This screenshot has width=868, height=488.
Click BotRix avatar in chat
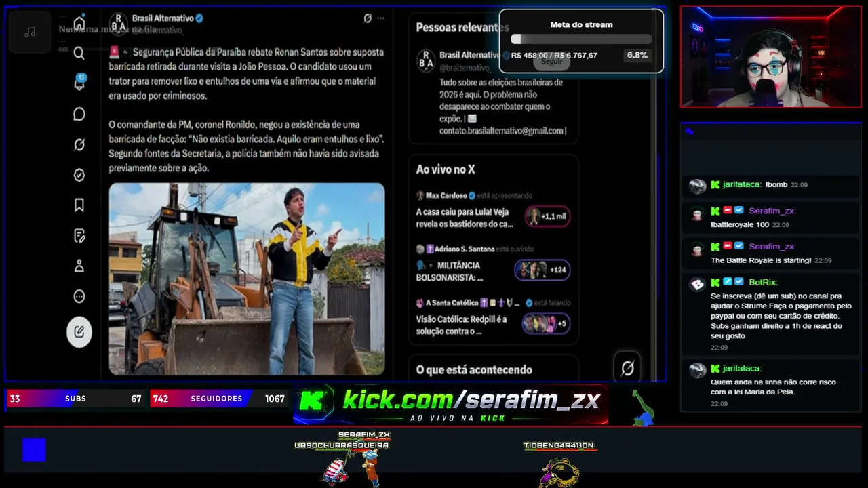point(697,285)
